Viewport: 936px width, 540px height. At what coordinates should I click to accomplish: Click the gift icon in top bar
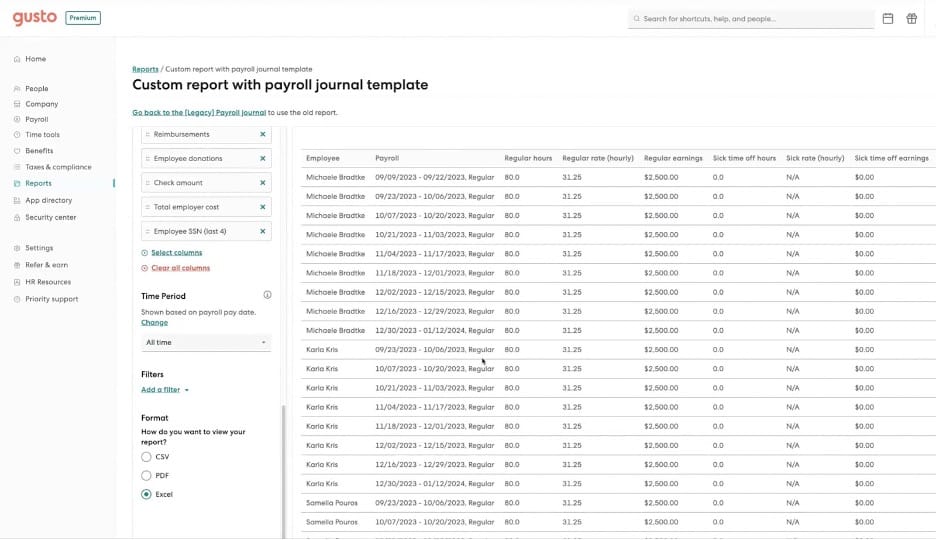pos(911,18)
